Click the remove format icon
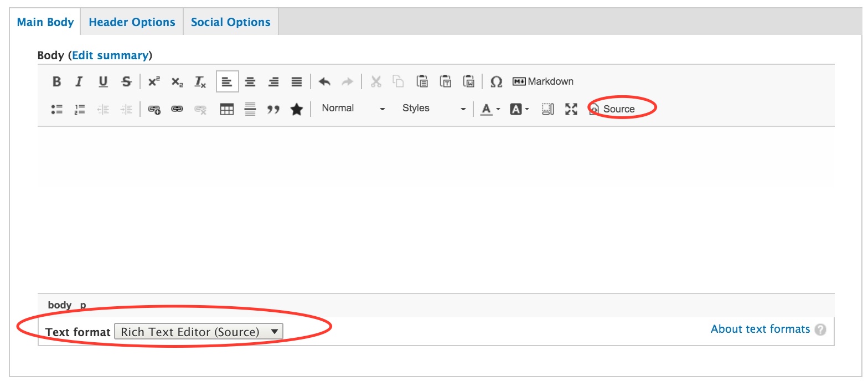The height and width of the screenshot is (381, 868). tap(200, 82)
